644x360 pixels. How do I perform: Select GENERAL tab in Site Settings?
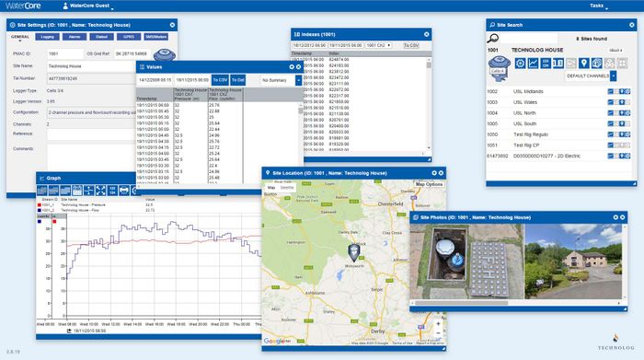19,37
